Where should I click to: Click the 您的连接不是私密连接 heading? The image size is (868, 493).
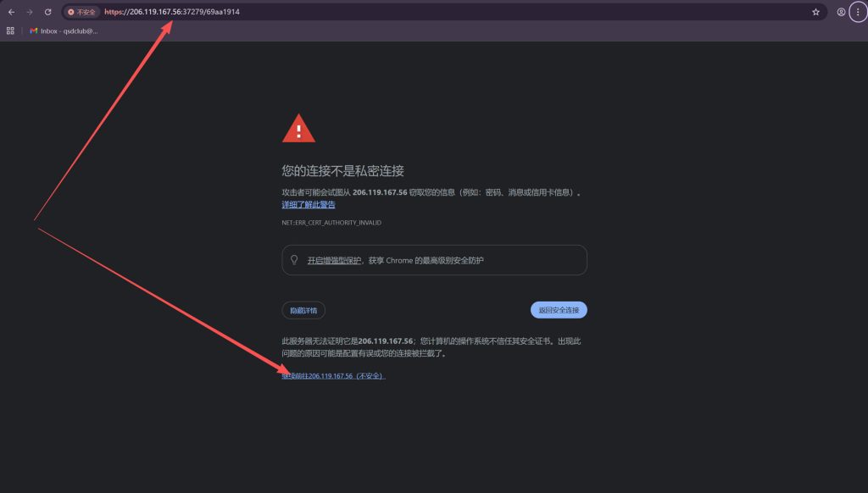[x=342, y=170]
